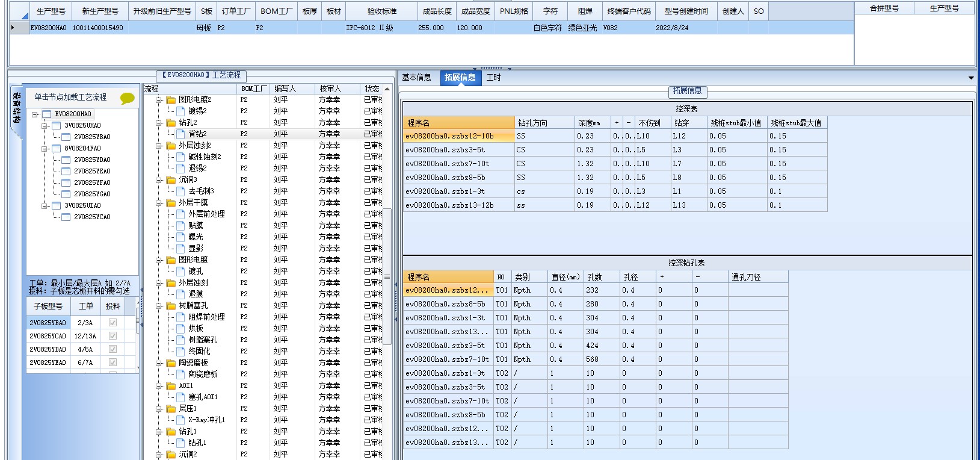Click the 图形电镀2 folder icon
980x460 pixels.
tap(171, 100)
